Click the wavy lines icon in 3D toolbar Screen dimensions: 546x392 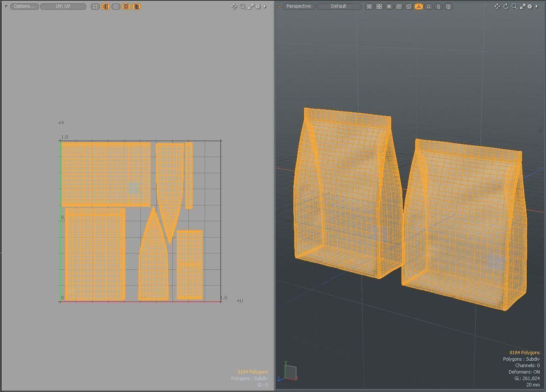pyautogui.click(x=399, y=6)
